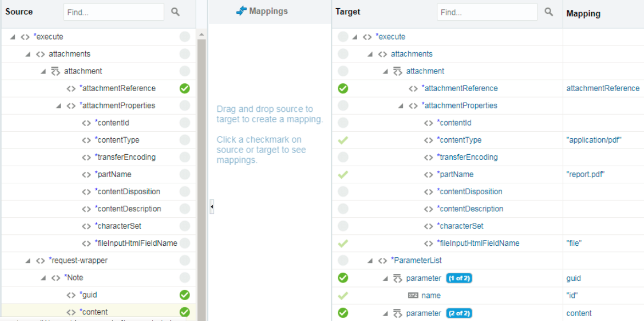This screenshot has width=644, height=321.
Task: Collapse target parameter 1 of 2 node
Action: coord(385,279)
